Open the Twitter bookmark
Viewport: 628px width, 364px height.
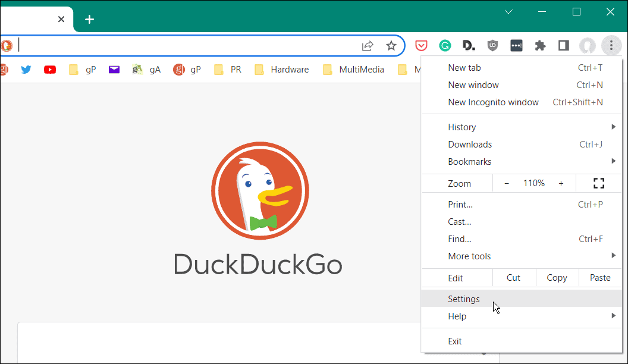(x=26, y=70)
